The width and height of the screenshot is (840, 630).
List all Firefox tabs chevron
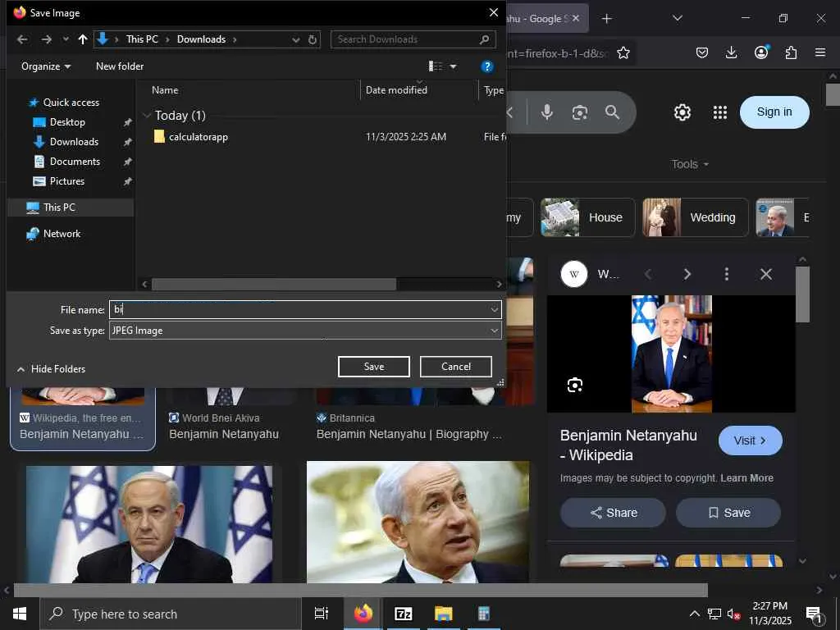(677, 18)
